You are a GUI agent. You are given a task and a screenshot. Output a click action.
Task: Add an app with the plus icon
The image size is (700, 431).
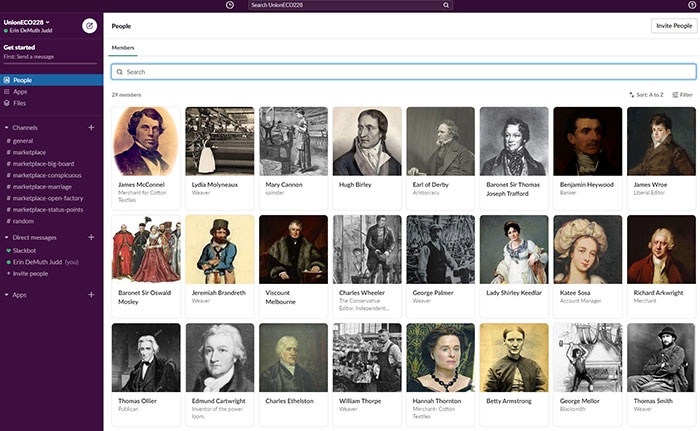[91, 295]
